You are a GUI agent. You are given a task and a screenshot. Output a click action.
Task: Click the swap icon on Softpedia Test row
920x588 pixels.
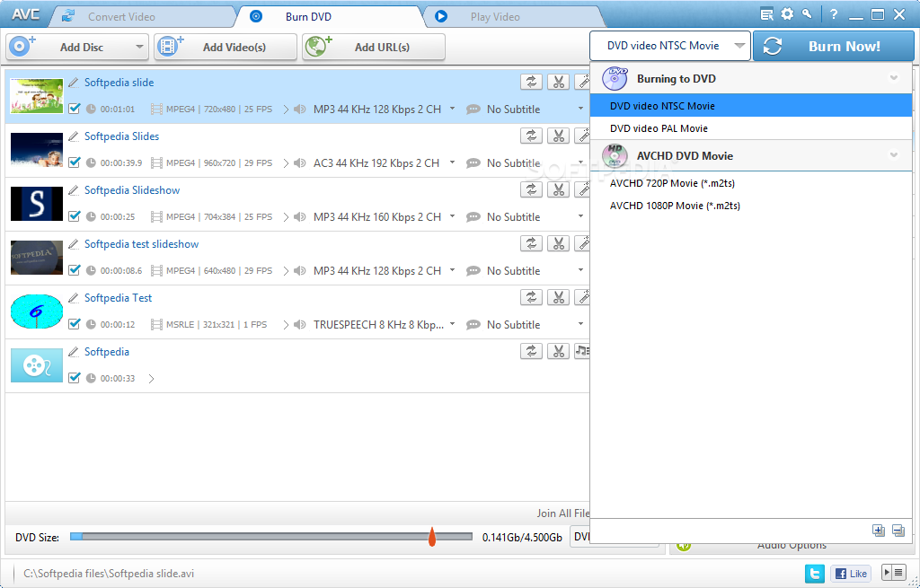[x=531, y=297]
